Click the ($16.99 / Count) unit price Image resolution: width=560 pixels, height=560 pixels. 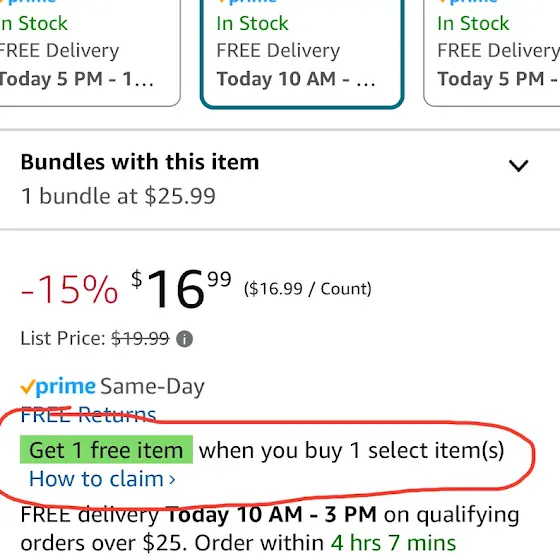[x=308, y=289]
